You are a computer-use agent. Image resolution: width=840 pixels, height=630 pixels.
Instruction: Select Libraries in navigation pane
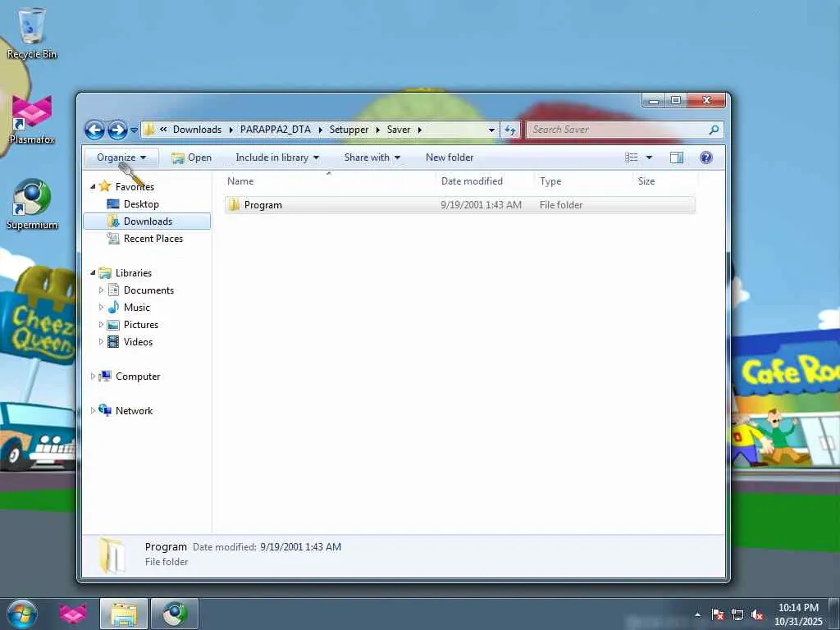click(x=134, y=272)
